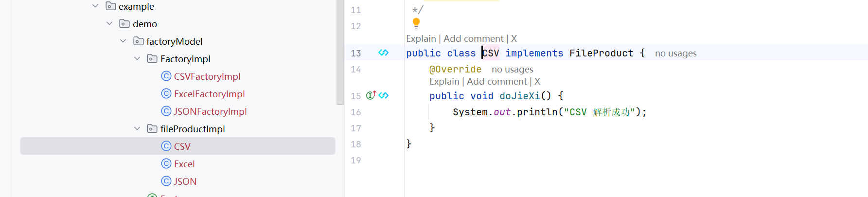Click the CSVFactoryImpl class icon

[166, 76]
